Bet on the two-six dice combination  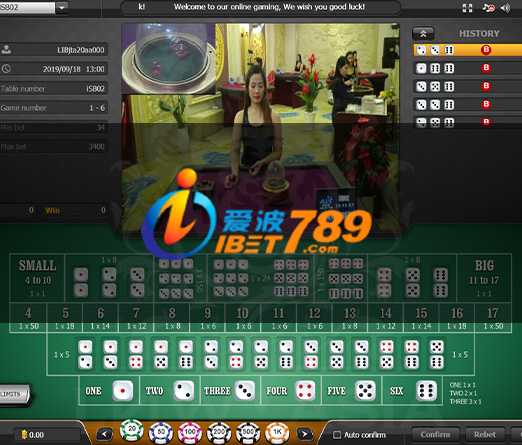click(286, 354)
